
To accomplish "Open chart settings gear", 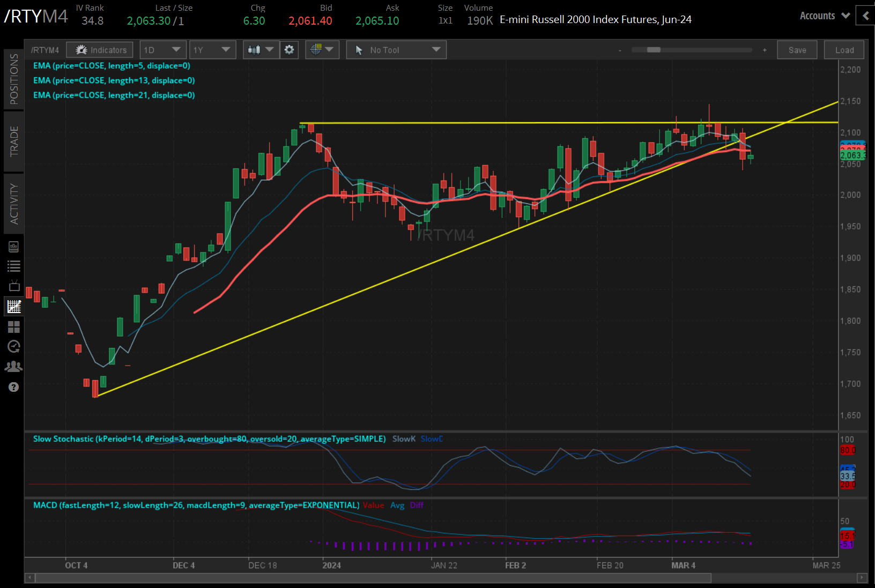I will 289,49.
